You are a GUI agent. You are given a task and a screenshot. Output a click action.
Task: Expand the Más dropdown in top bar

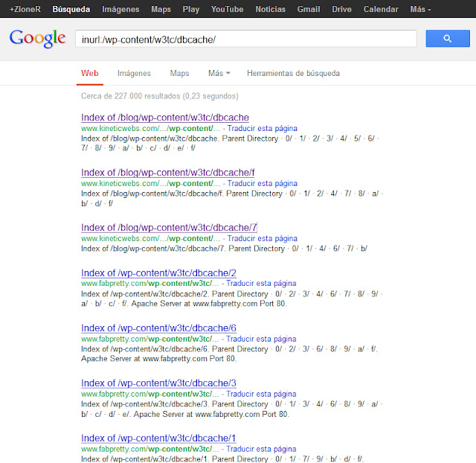420,9
